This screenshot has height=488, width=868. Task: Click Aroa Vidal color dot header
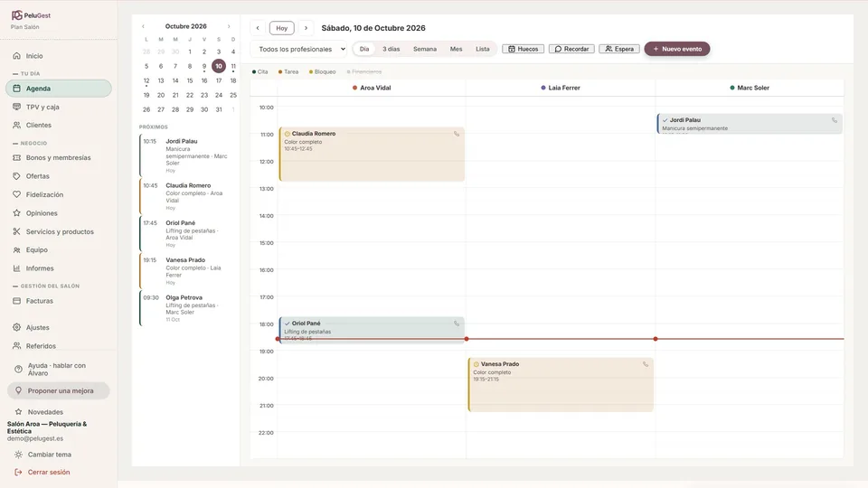354,88
